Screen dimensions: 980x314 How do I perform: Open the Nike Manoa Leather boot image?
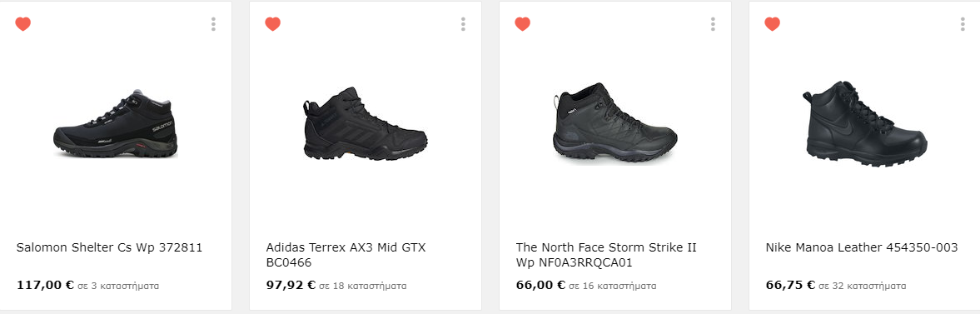[865, 124]
